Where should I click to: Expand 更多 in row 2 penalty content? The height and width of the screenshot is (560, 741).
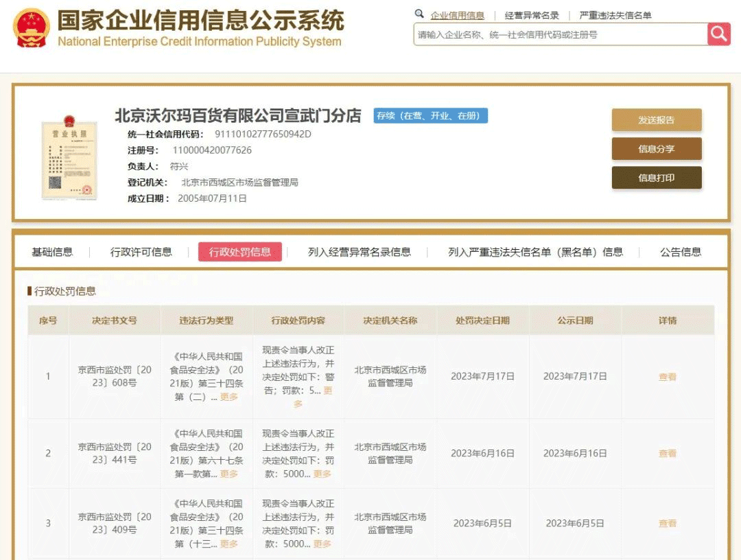point(322,474)
